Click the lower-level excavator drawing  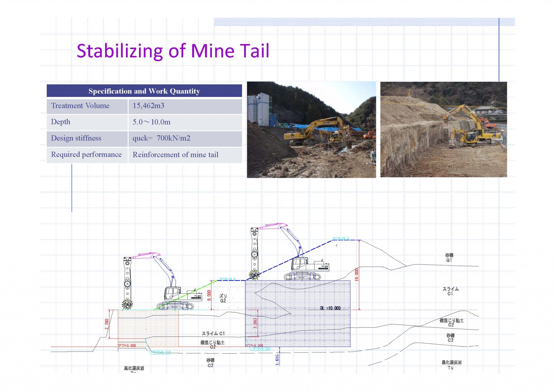click(163, 282)
